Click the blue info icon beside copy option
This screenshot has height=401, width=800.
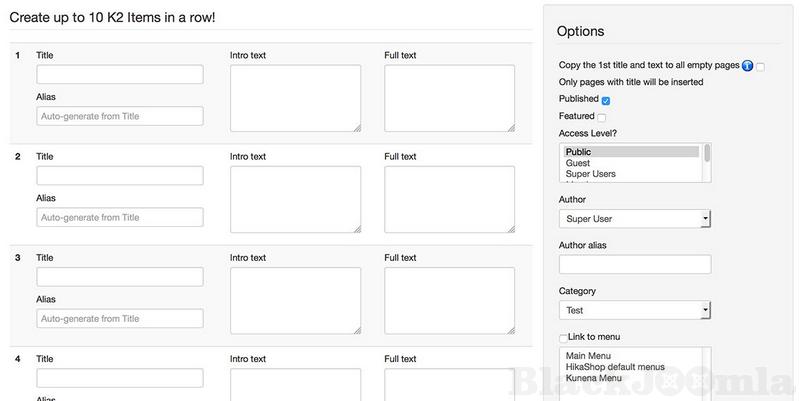click(748, 66)
